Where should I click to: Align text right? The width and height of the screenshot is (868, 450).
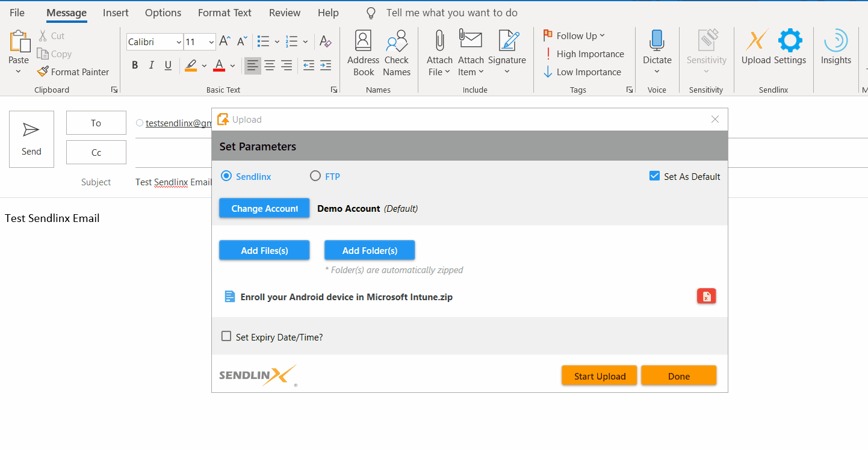[287, 65]
